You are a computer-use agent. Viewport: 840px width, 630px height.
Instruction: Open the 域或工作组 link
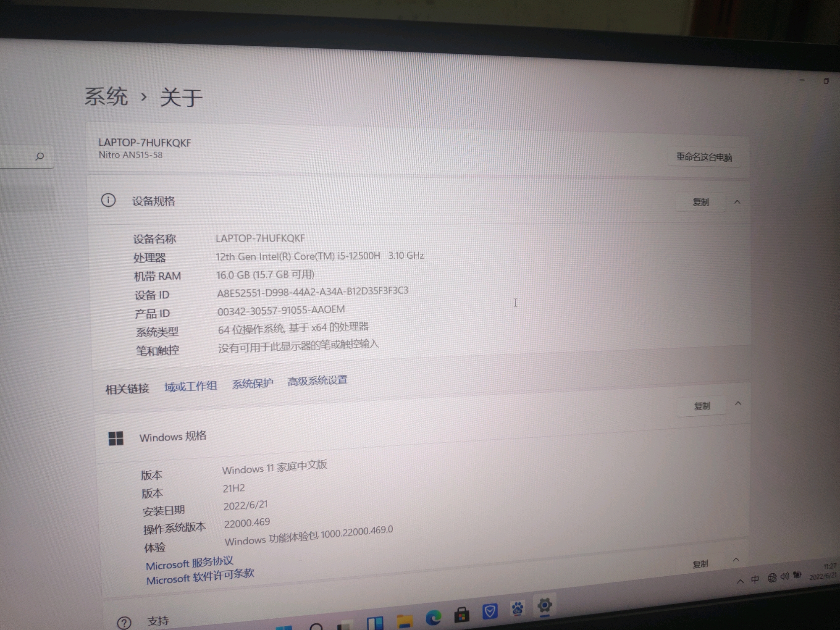[191, 386]
